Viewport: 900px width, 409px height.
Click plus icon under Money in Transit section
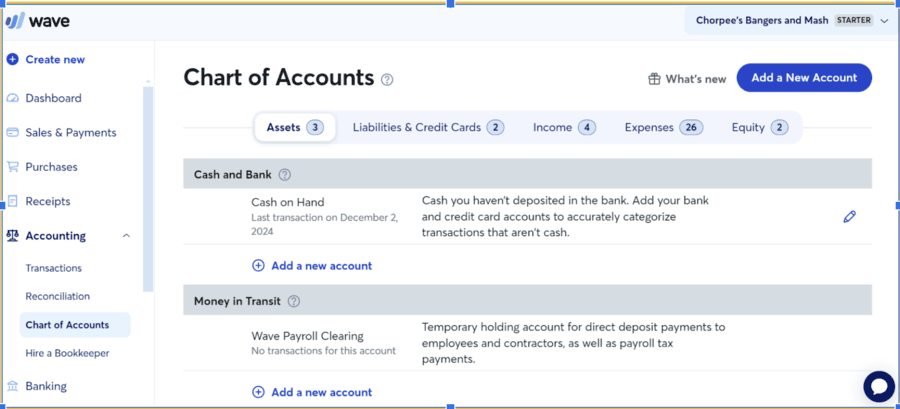coord(259,392)
